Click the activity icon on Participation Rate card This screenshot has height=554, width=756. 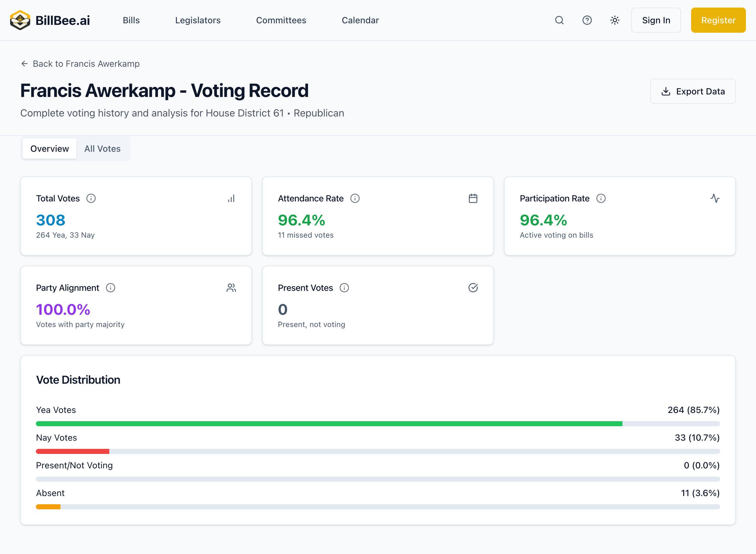(715, 198)
